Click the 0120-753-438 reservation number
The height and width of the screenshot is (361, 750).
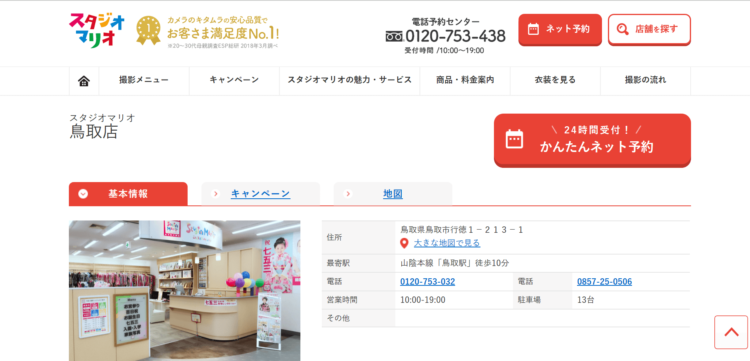[455, 36]
